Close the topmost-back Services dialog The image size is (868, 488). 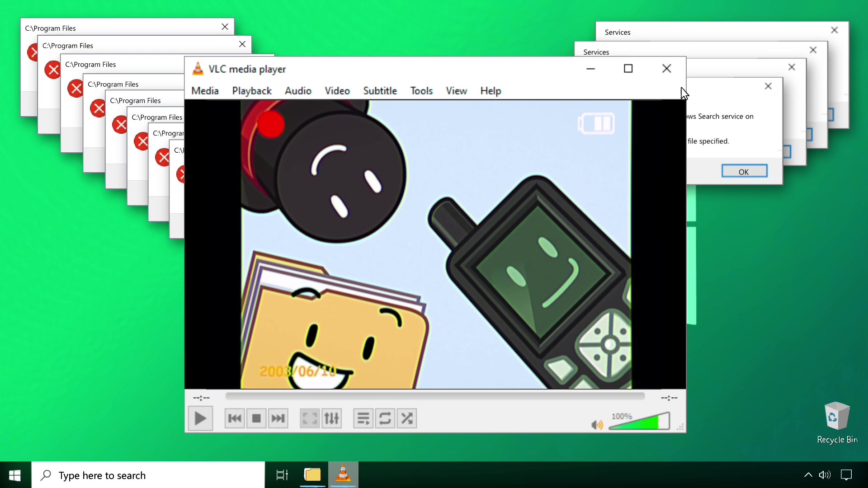click(835, 30)
